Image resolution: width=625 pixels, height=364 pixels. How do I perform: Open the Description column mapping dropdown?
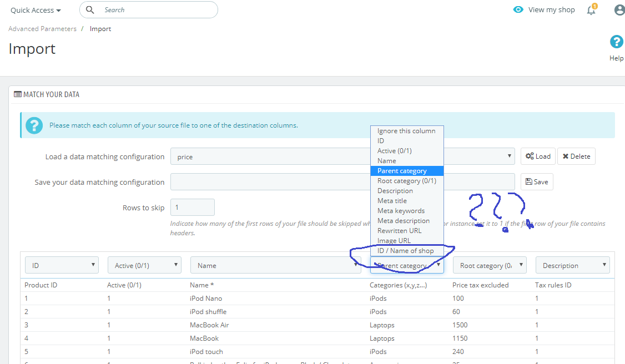[572, 265]
